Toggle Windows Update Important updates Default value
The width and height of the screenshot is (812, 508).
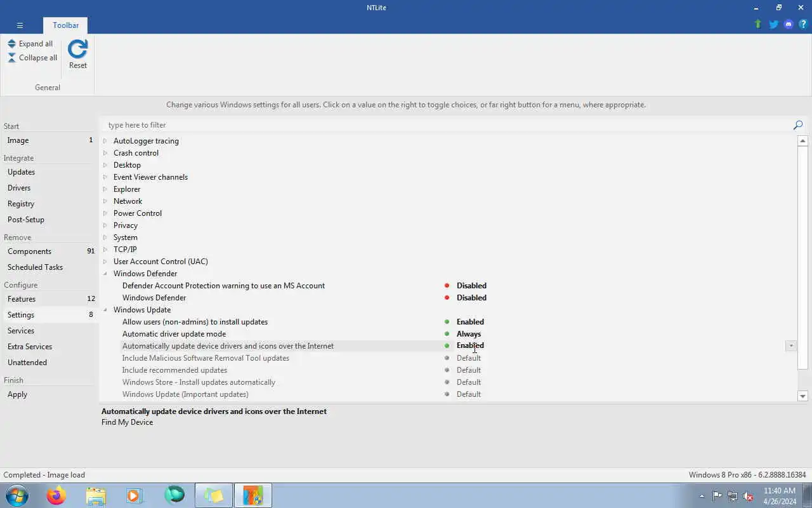[x=469, y=394]
